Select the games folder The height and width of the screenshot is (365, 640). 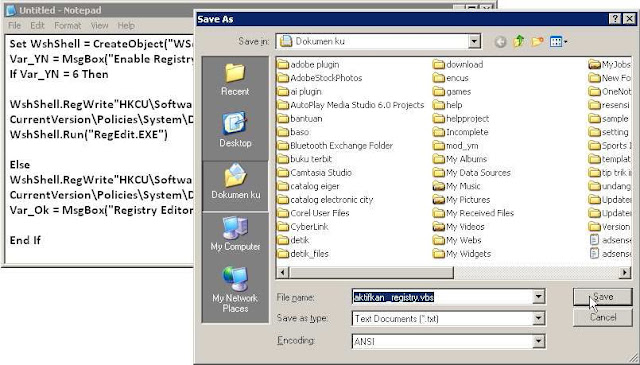[x=452, y=91]
